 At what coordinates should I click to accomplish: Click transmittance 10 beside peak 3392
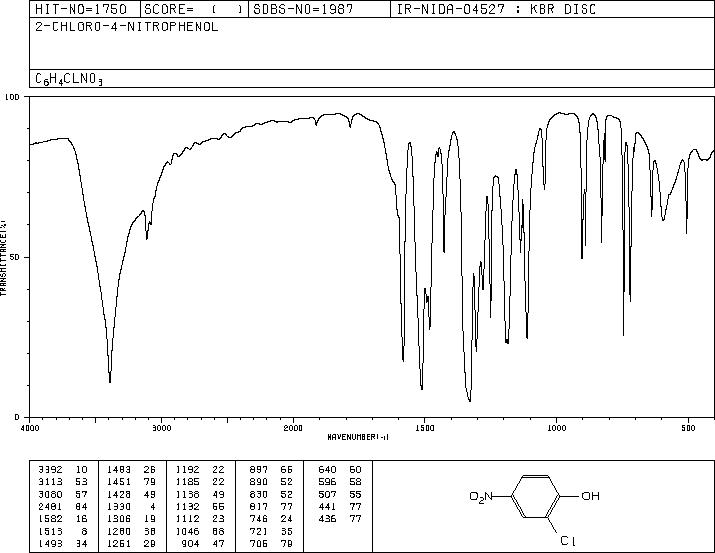[81, 470]
